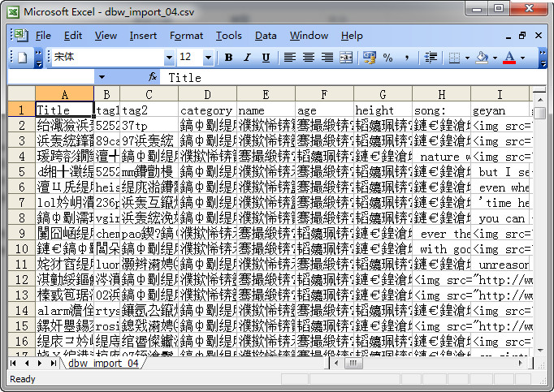
Task: Expand formatting toolbar options at right
Action: coord(543,58)
